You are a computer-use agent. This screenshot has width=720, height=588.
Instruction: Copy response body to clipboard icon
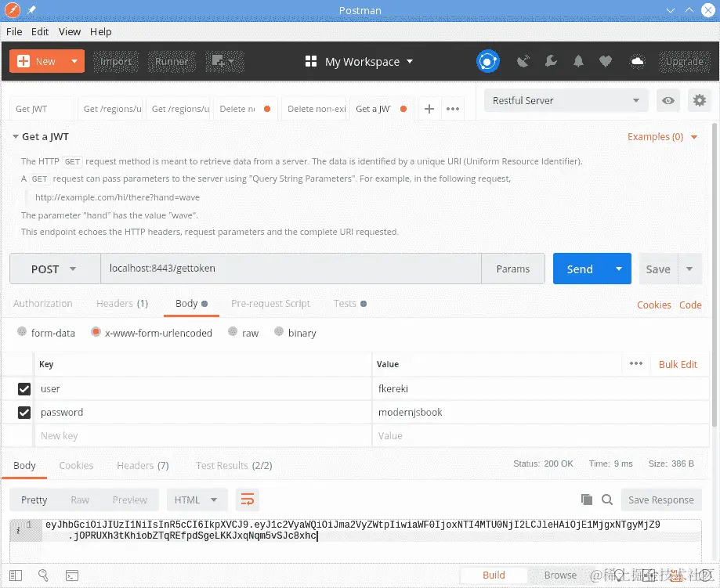[x=586, y=500]
